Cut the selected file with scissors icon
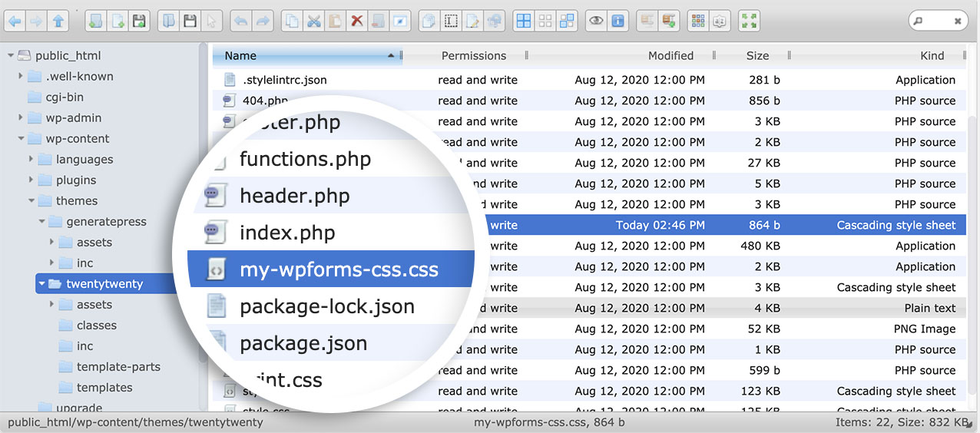The image size is (980, 433). [x=314, y=21]
